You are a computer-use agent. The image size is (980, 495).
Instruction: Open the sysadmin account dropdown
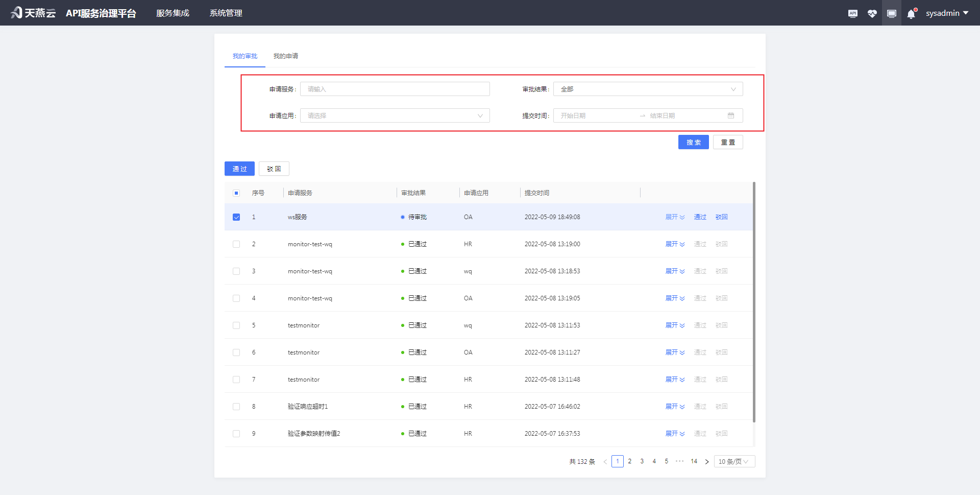coord(947,13)
